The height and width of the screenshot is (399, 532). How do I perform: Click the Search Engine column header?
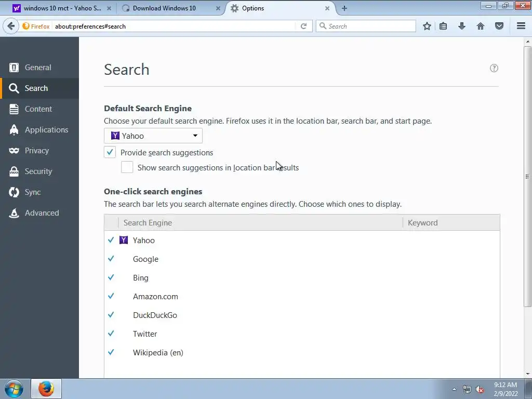pyautogui.click(x=260, y=222)
